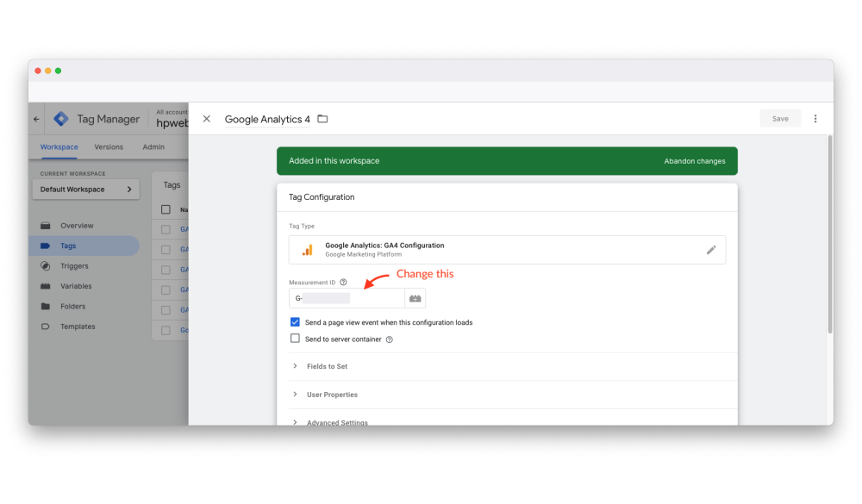Click the Measurement ID help icon

[x=343, y=282]
